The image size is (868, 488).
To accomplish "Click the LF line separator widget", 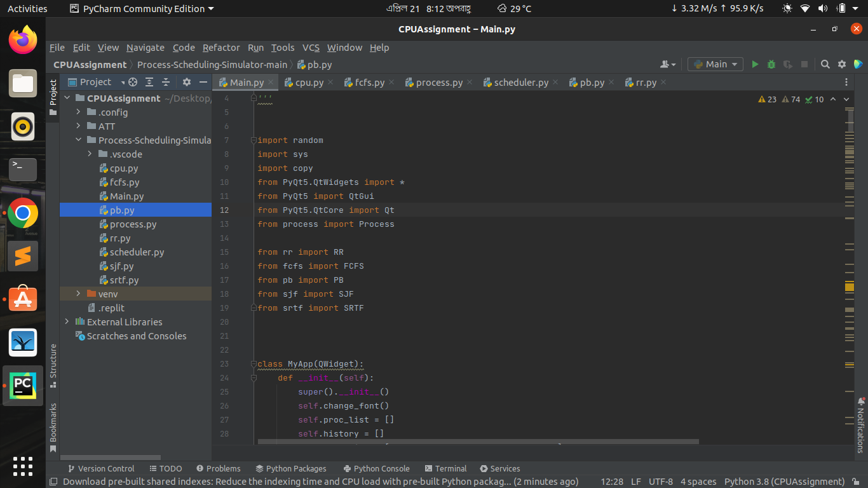I will click(x=635, y=482).
